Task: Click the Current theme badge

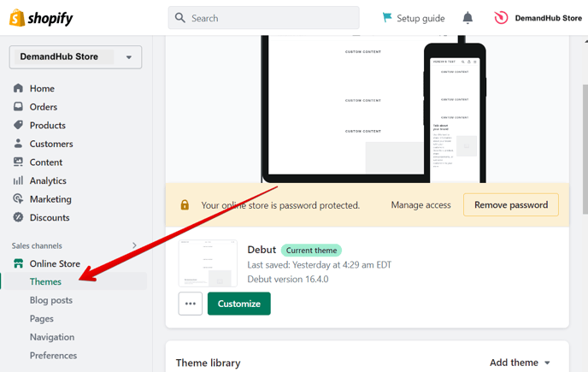Action: coord(311,251)
